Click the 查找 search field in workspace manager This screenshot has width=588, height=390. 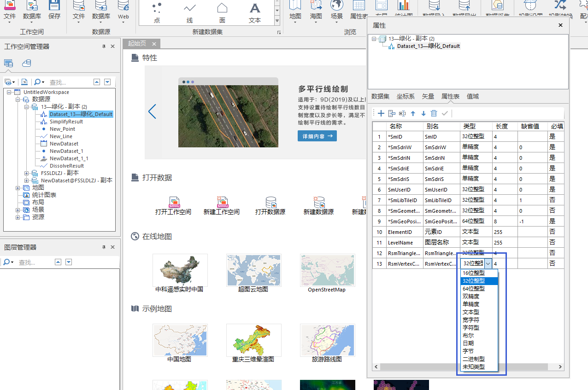(69, 82)
